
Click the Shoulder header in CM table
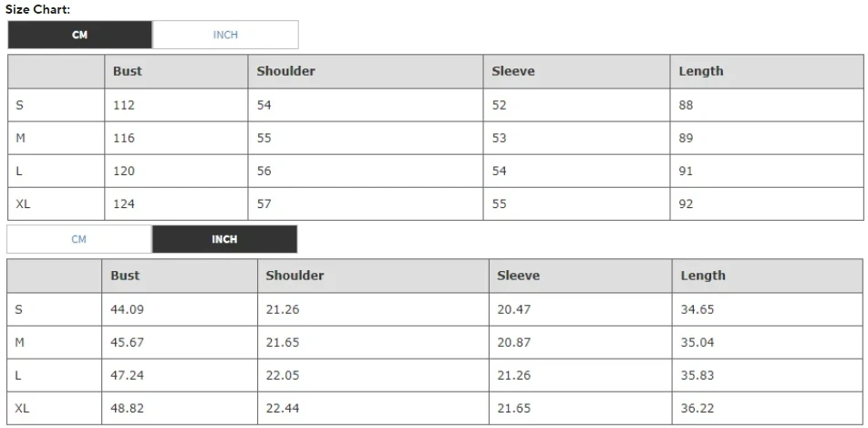point(285,71)
